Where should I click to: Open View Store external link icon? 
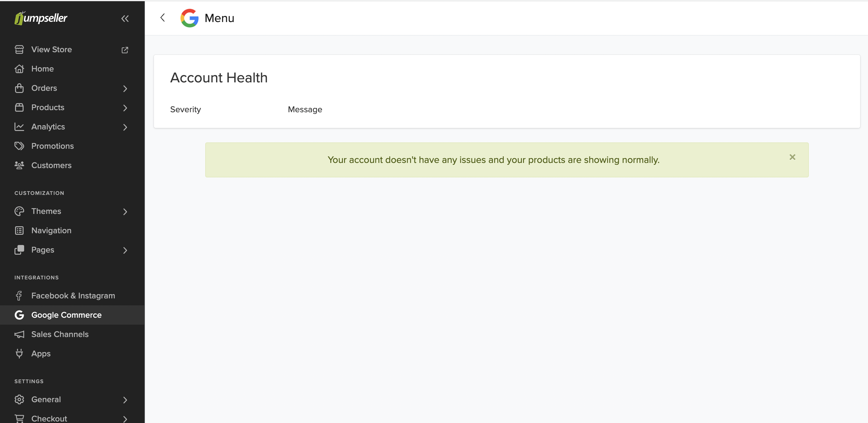(x=125, y=50)
